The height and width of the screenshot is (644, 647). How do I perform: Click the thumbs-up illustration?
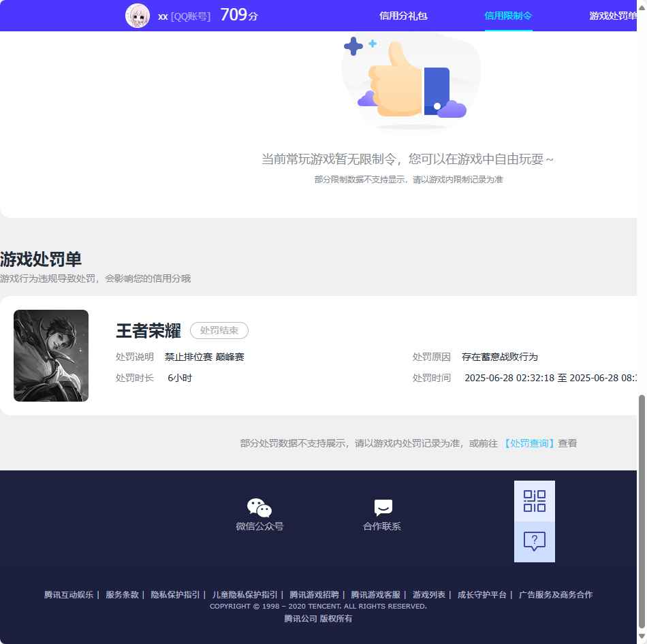click(x=411, y=81)
